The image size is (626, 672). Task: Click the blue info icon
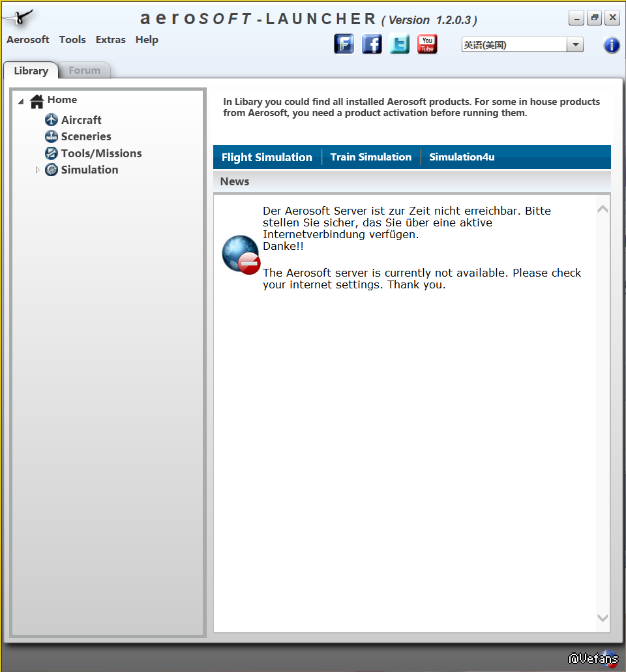tap(612, 44)
